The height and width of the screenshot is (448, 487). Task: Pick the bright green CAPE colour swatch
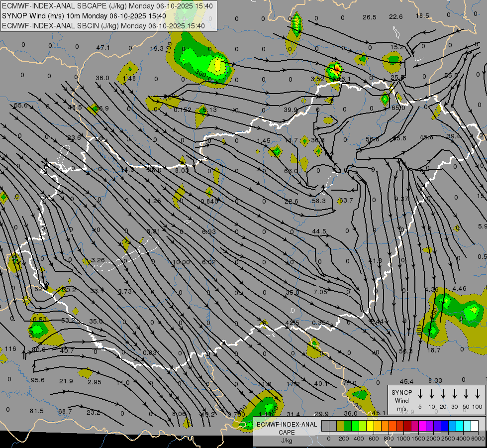[x=355, y=426]
